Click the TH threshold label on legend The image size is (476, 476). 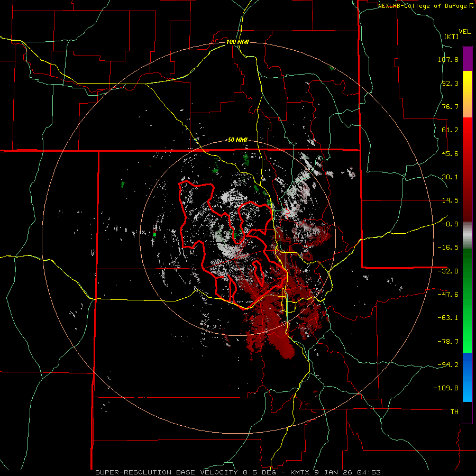[454, 412]
